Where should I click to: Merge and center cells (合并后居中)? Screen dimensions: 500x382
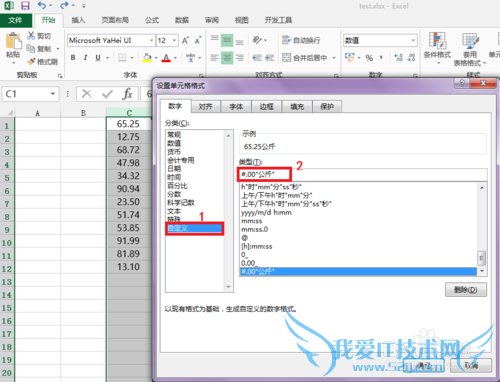pyautogui.click(x=305, y=58)
